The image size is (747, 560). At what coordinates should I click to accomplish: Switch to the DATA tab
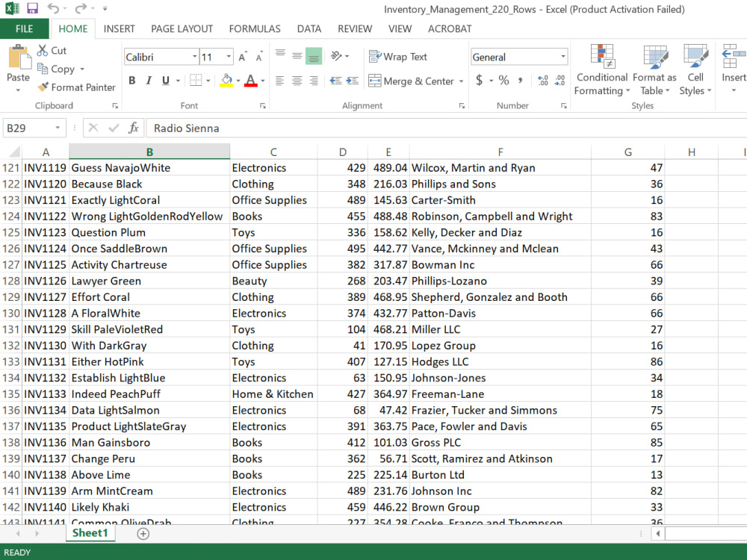[309, 28]
